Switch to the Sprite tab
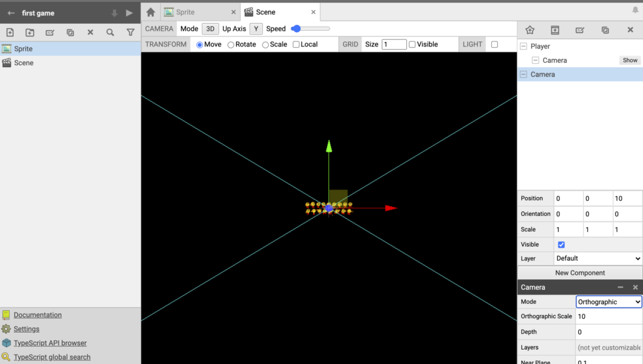This screenshot has width=643, height=364. click(x=199, y=13)
